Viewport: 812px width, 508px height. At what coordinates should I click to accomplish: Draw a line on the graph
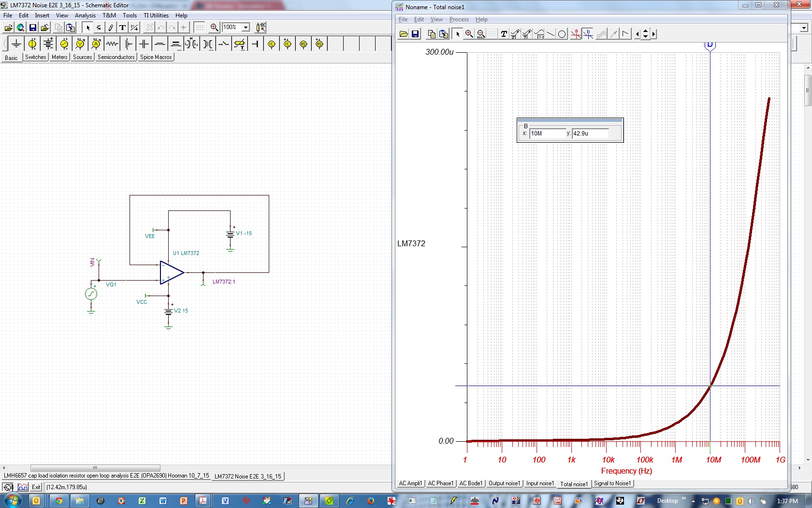click(551, 34)
